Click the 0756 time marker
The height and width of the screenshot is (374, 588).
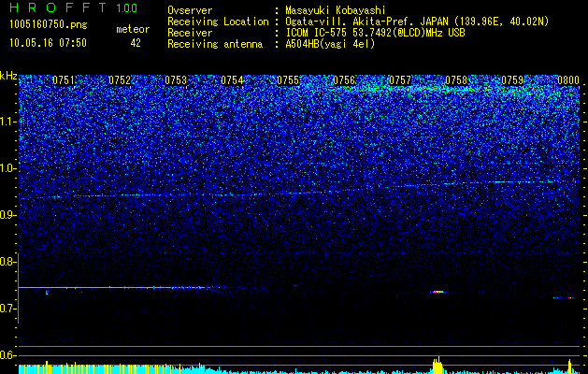[344, 80]
